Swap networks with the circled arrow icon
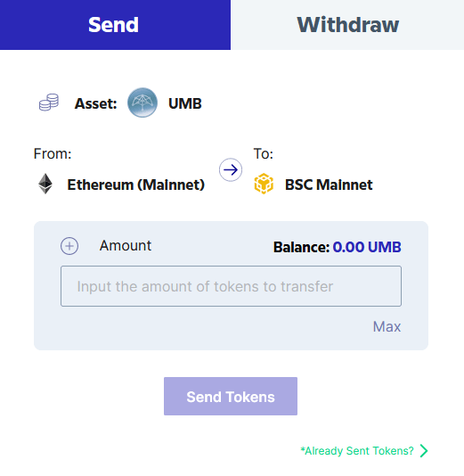The height and width of the screenshot is (476, 464). tap(231, 169)
